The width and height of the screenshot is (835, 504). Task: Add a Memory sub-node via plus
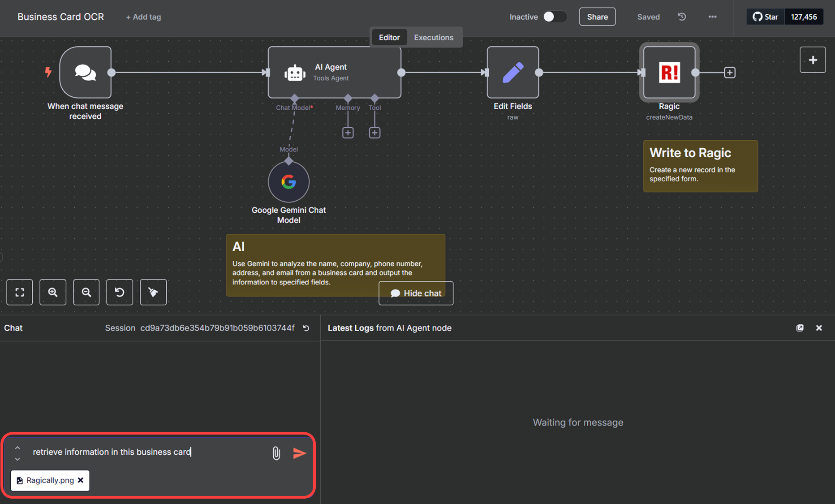348,133
